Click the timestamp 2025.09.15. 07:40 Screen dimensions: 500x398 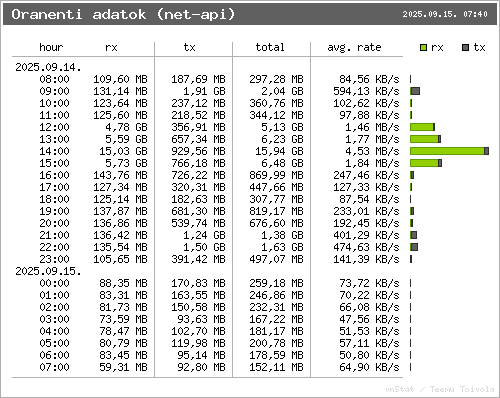click(x=445, y=14)
